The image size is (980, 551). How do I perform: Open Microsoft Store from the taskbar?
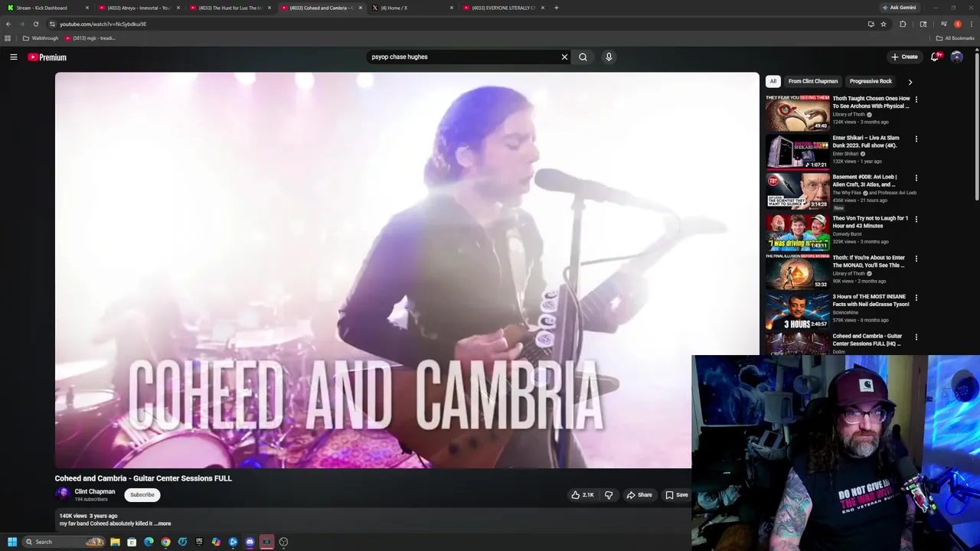132,542
